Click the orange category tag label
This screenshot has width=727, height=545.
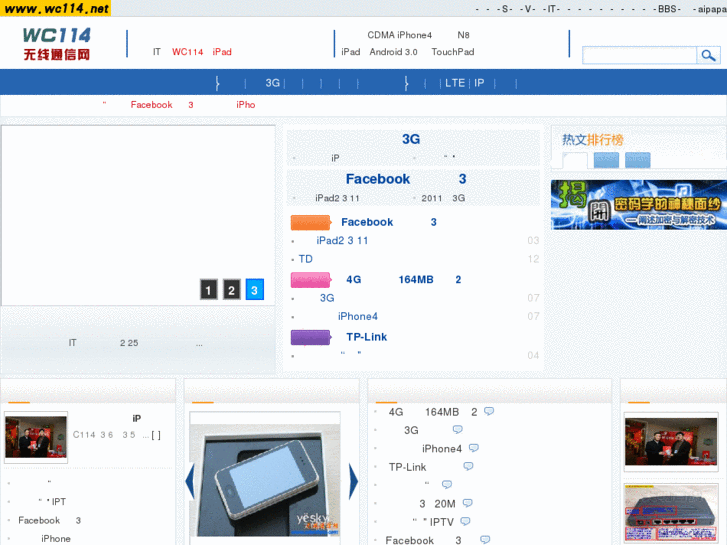(x=310, y=223)
